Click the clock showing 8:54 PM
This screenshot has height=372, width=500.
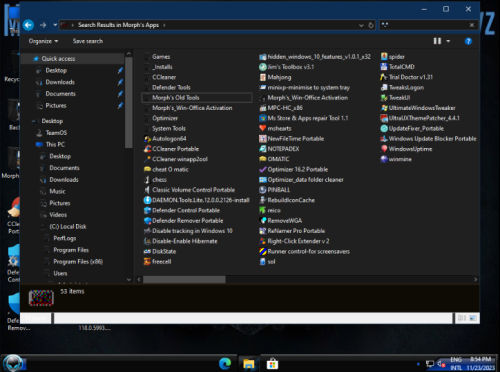point(480,359)
